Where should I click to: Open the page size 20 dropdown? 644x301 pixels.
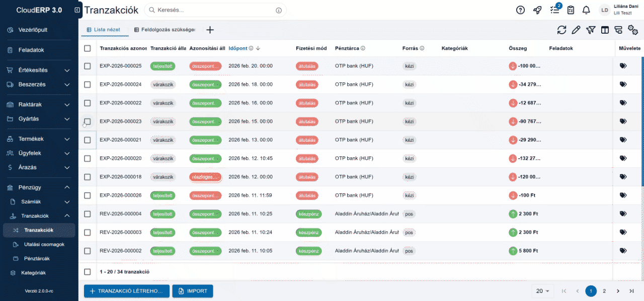[542, 291]
